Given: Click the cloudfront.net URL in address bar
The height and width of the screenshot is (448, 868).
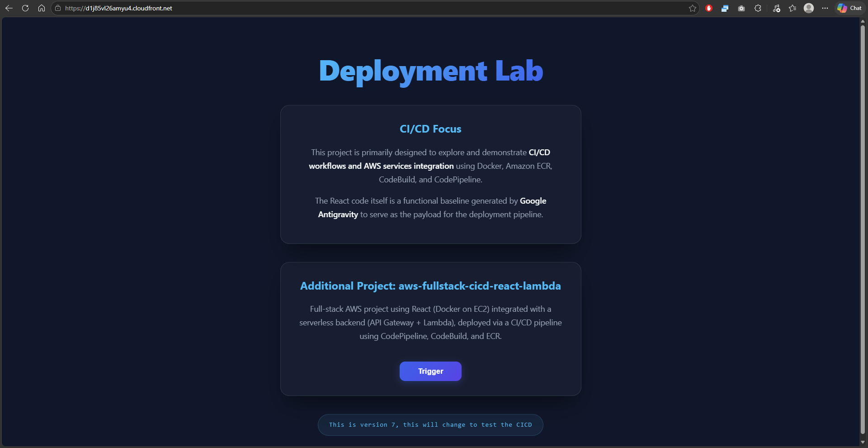Looking at the screenshot, I should coord(118,8).
